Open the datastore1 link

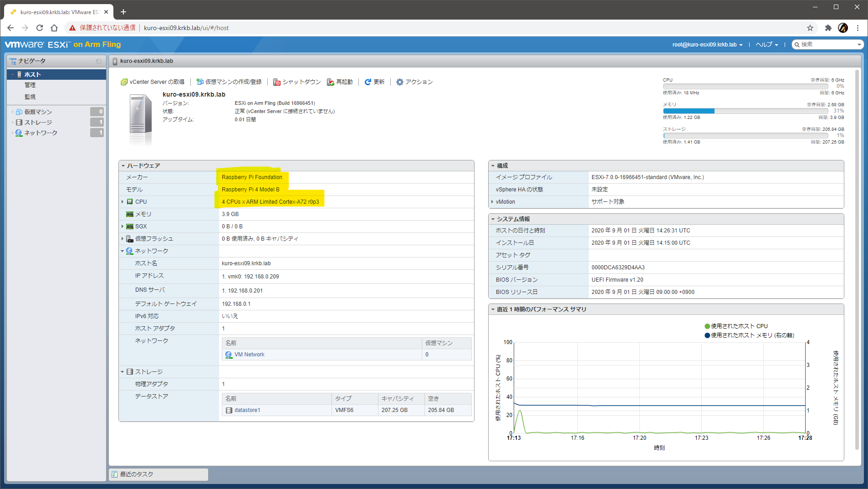coord(246,410)
